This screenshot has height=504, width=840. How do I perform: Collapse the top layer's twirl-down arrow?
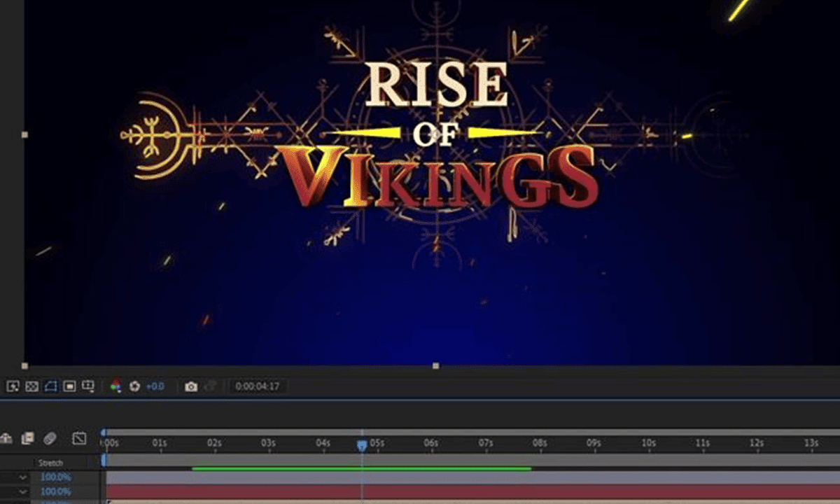[22, 477]
